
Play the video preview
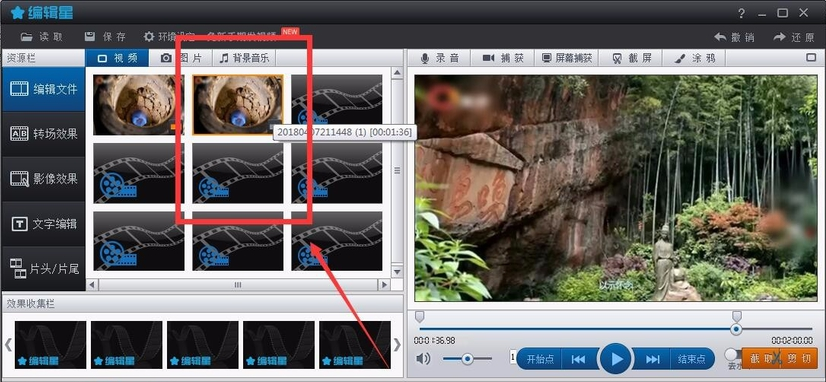(615, 359)
